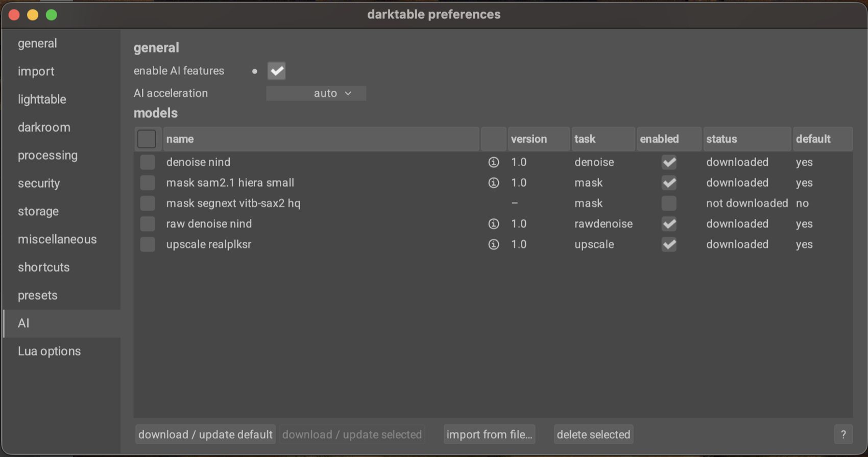Click the 'not downloaded' status cell
The height and width of the screenshot is (457, 868).
pos(747,203)
